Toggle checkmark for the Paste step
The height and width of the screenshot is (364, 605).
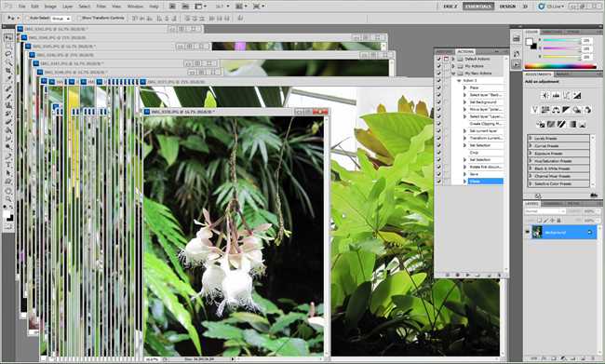click(438, 88)
